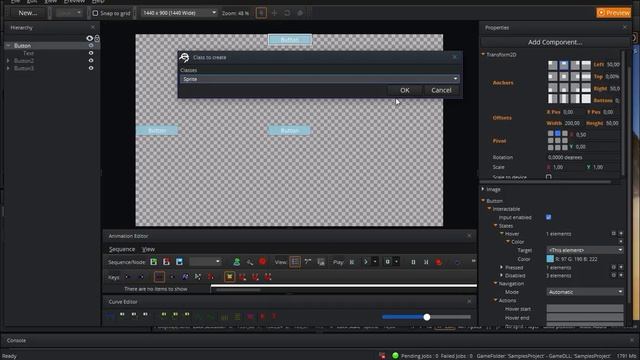
Task: Enable Snap to grid checkbox
Action: point(95,13)
